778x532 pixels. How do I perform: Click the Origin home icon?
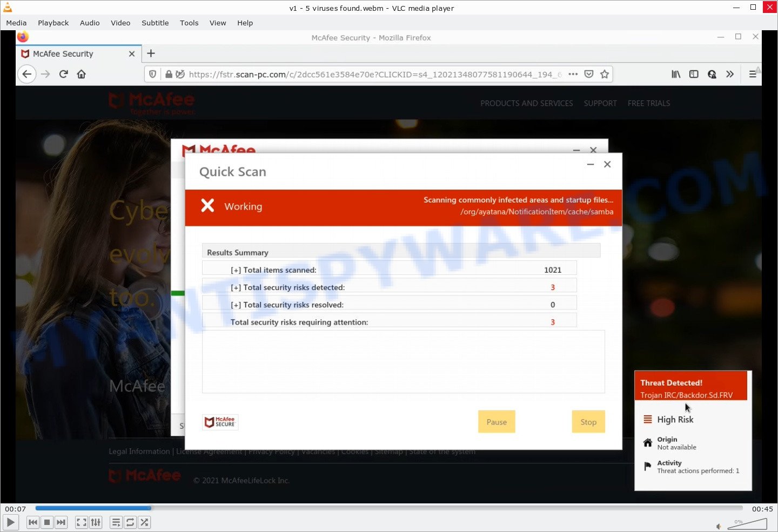[647, 443]
